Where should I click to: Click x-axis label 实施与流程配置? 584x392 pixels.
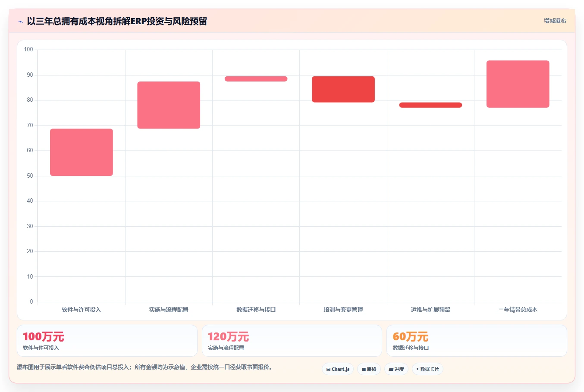coord(169,310)
